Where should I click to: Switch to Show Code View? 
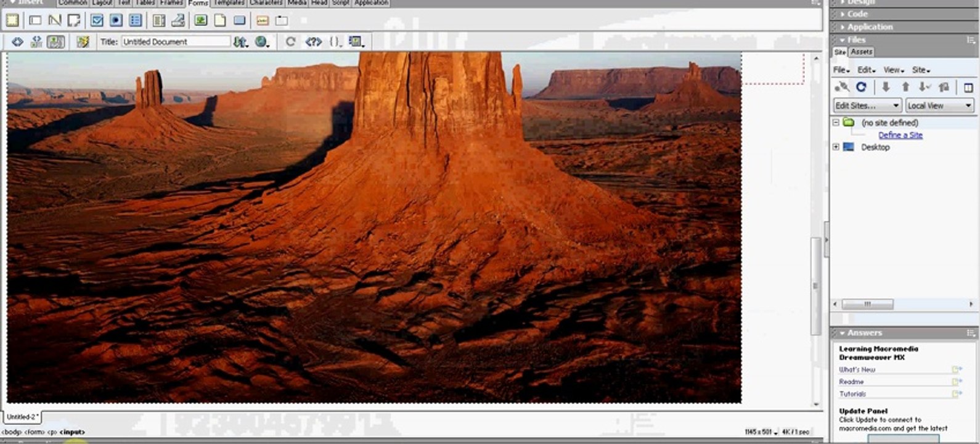click(x=17, y=42)
